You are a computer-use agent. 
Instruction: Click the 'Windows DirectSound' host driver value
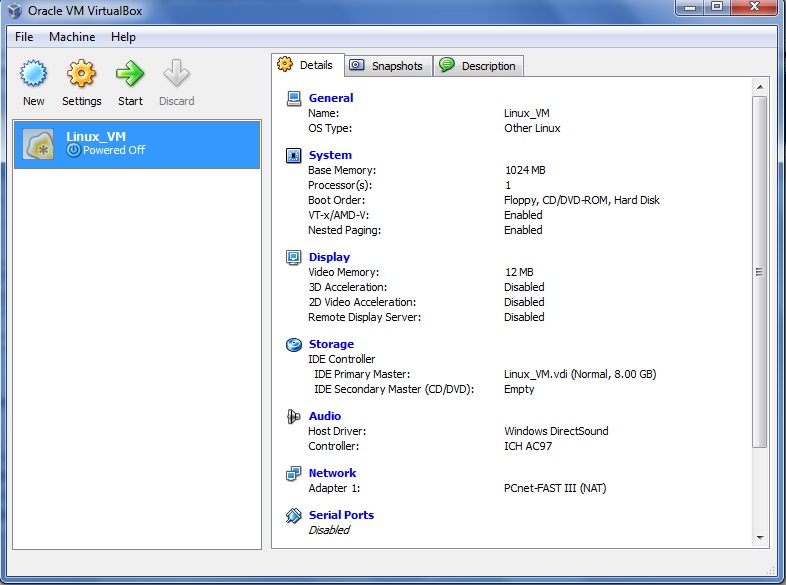point(556,431)
